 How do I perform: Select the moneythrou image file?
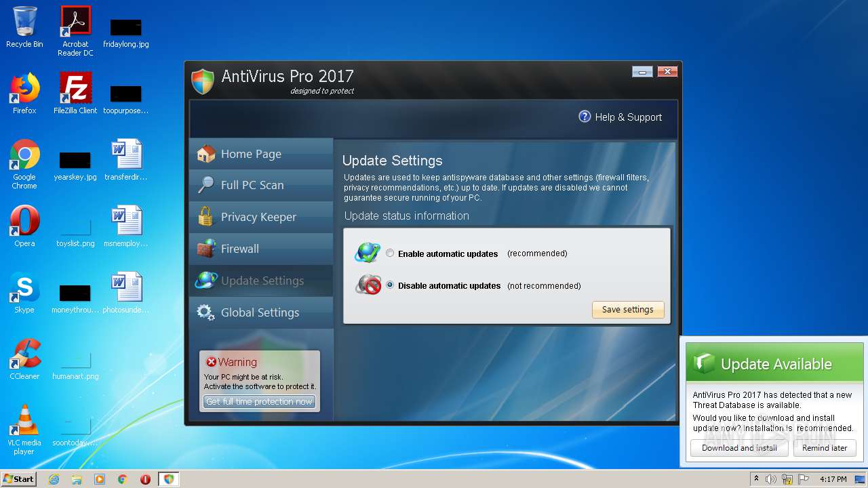tap(75, 298)
